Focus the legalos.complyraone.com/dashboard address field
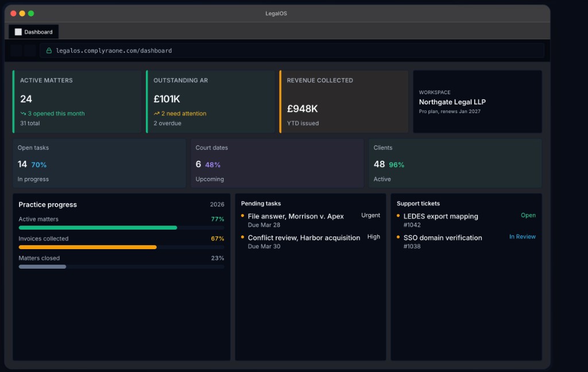Image resolution: width=588 pixels, height=372 pixels. 292,51
